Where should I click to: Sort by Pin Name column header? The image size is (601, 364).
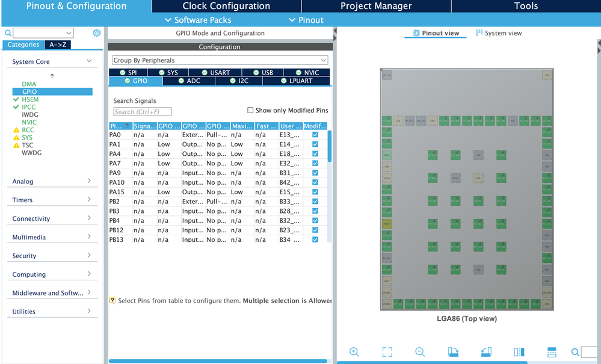tap(120, 126)
